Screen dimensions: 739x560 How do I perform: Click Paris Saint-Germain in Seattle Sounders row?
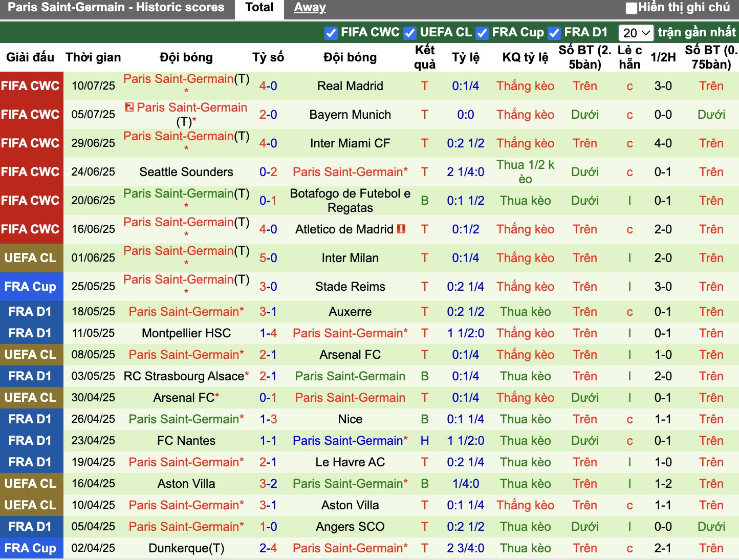(348, 171)
